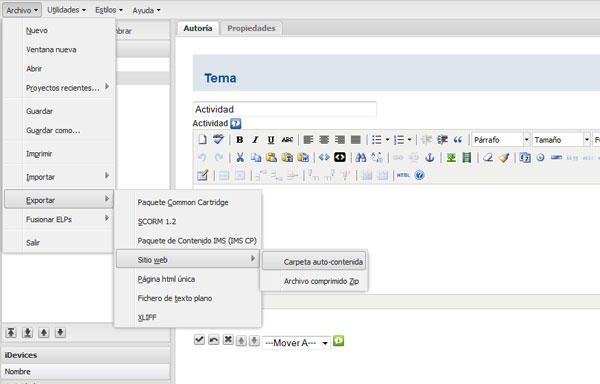Click the green checkmark save iDevice icon

tap(199, 340)
